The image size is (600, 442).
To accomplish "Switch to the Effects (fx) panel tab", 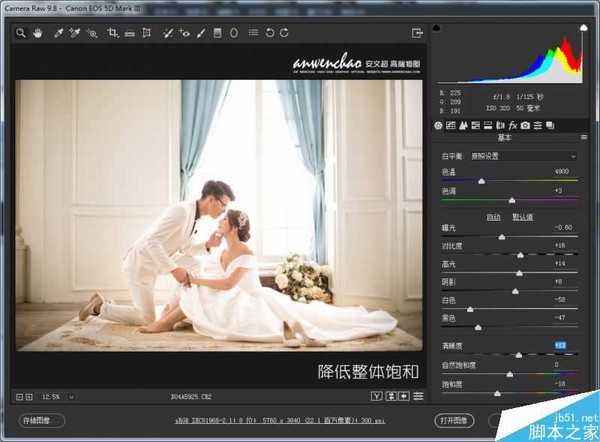I will tap(511, 125).
